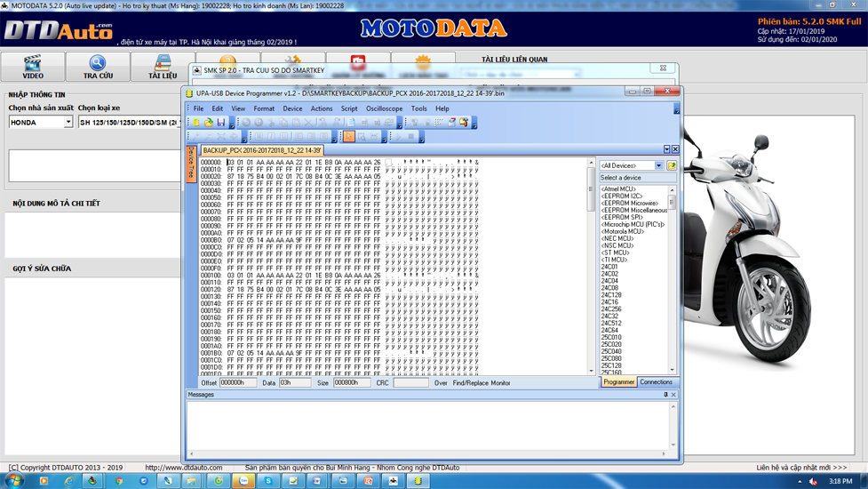The height and width of the screenshot is (489, 868).
Task: Save the buffer with the floppy icon
Action: point(221,123)
